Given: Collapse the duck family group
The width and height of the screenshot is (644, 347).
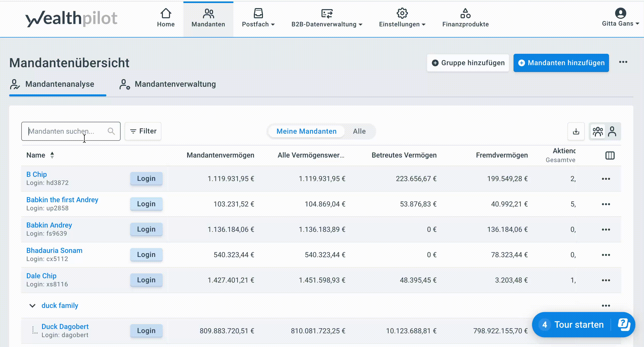Looking at the screenshot, I should (x=32, y=306).
